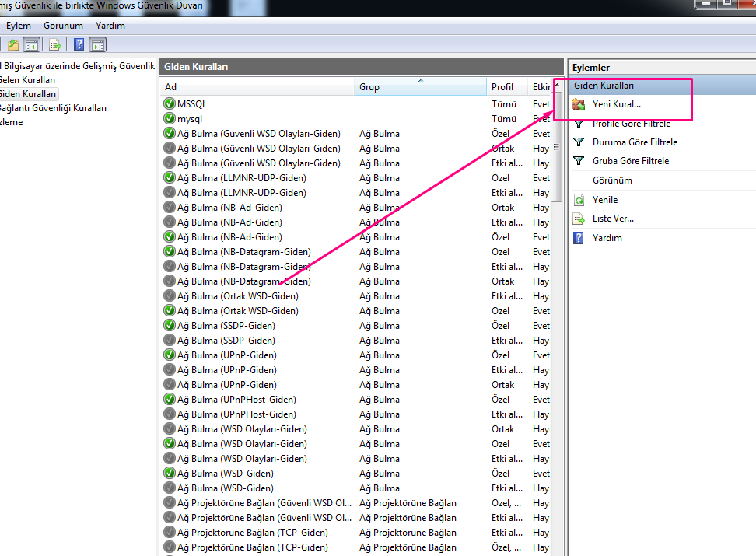
Task: Click the help icon beside Yardım in Eylemler
Action: coord(579,238)
